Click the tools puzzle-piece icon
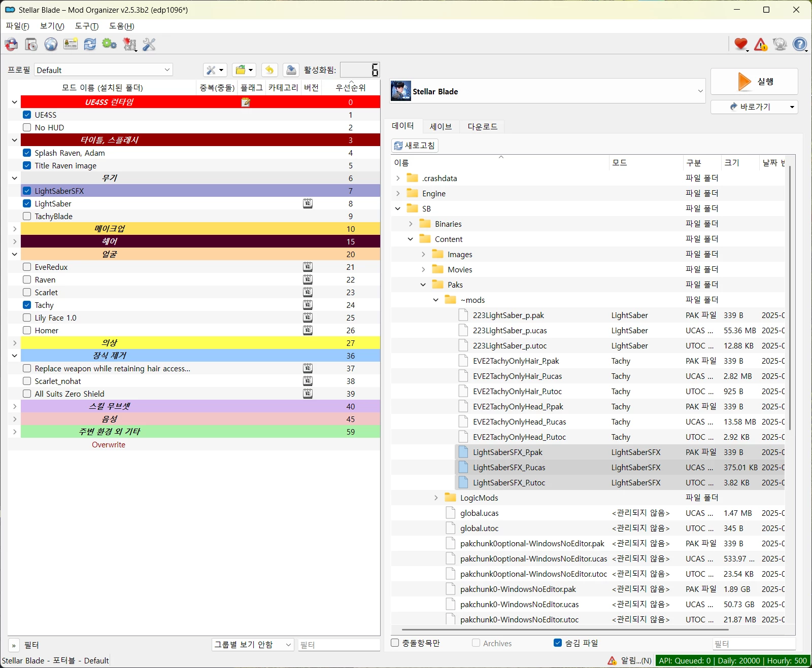The width and height of the screenshot is (812, 668). point(130,45)
